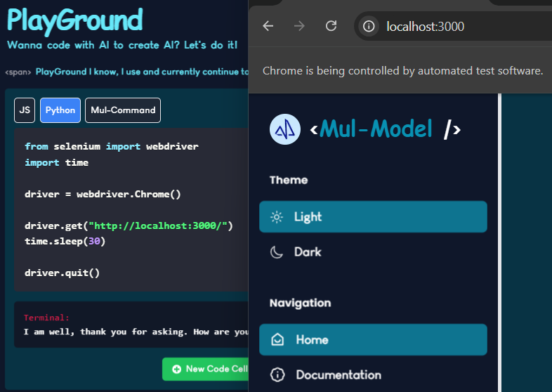Switch to the JS tab in PlayGround
Screen dimensions: 552x392
25,110
